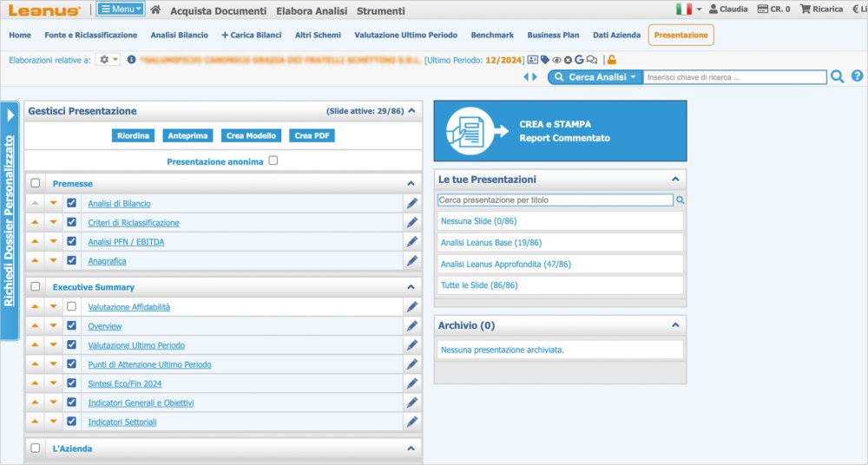Uncheck the Analisi di Bilancio checkbox

71,203
